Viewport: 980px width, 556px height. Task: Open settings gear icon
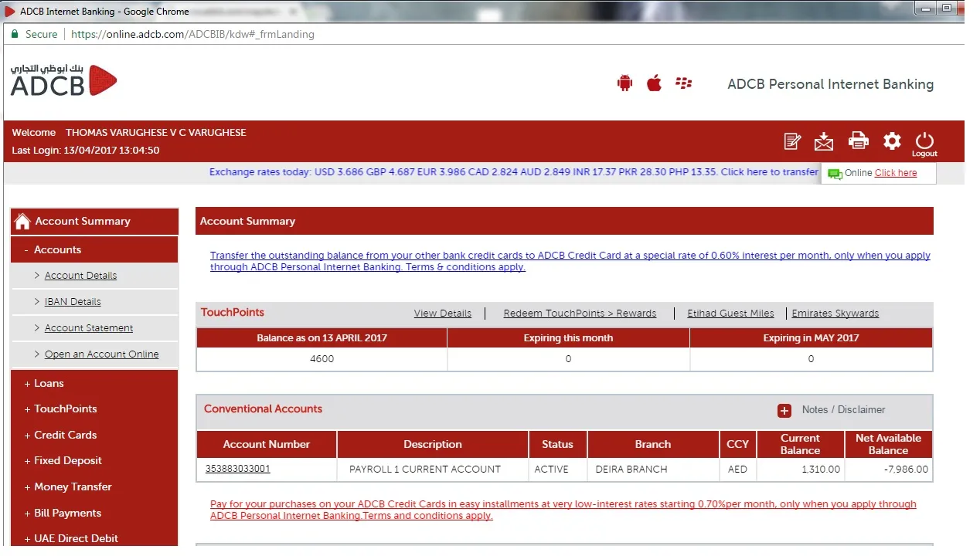[x=892, y=141]
